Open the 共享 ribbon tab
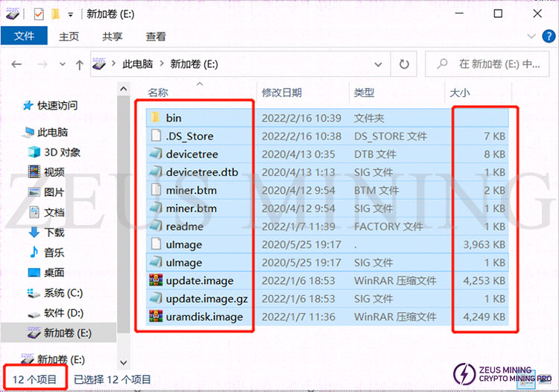The image size is (559, 392). pos(112,37)
